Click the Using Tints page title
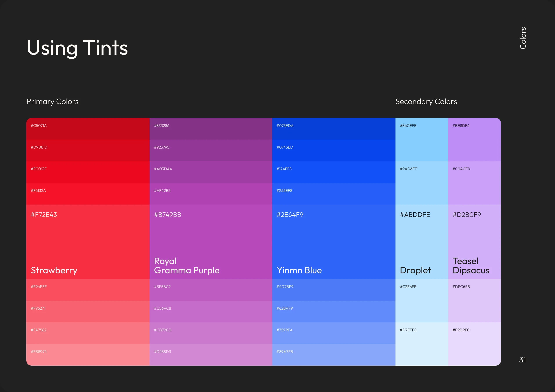 (x=77, y=48)
